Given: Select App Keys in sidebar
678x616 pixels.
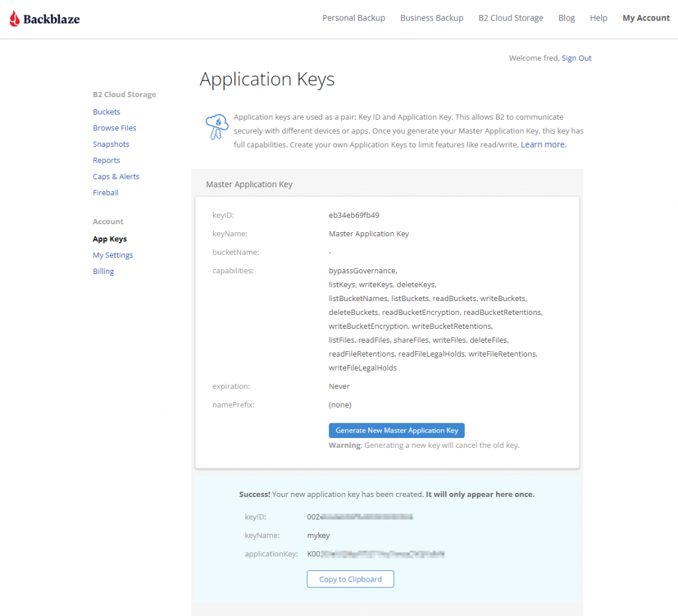Looking at the screenshot, I should 110,239.
